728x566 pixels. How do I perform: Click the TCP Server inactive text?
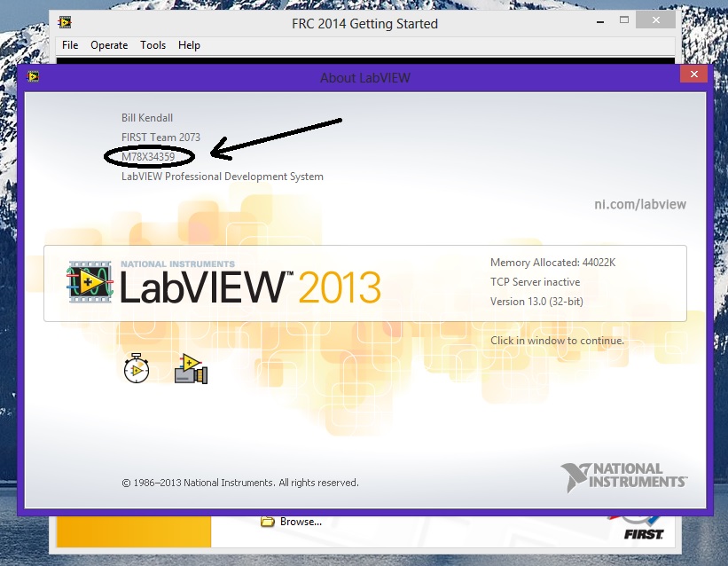pos(536,282)
